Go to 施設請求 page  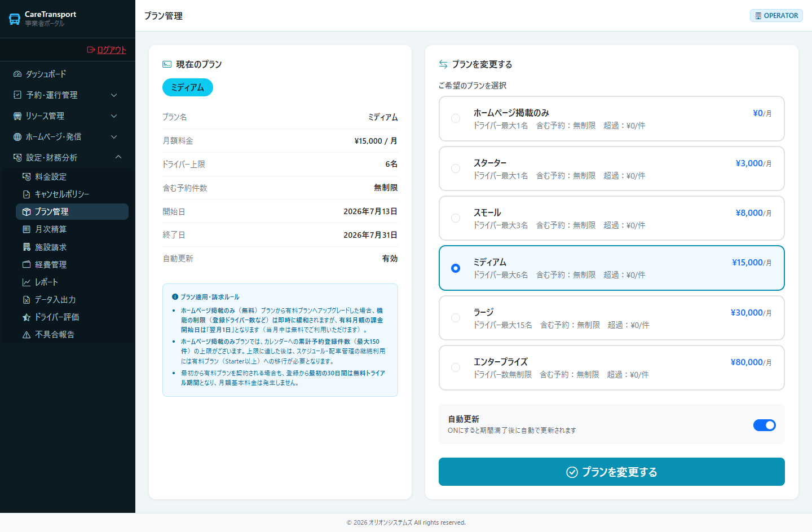pos(72,247)
